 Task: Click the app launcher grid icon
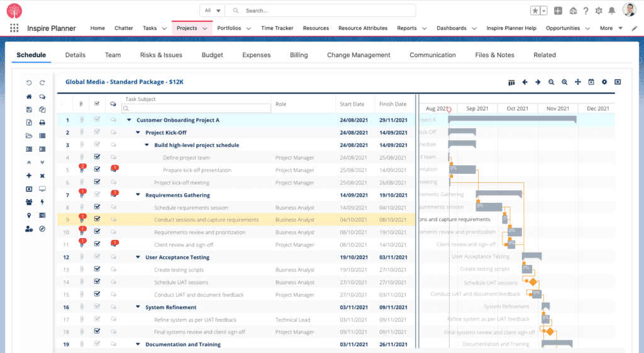click(14, 28)
